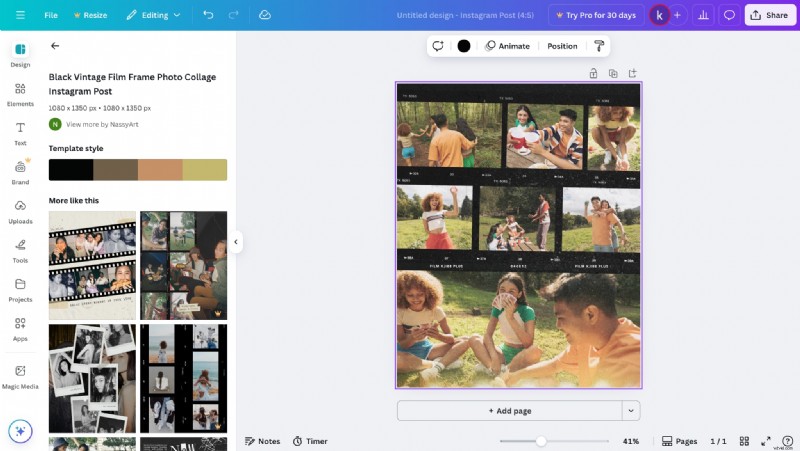The height and width of the screenshot is (451, 800).
Task: Select the tan peach template style swatch
Action: point(160,169)
